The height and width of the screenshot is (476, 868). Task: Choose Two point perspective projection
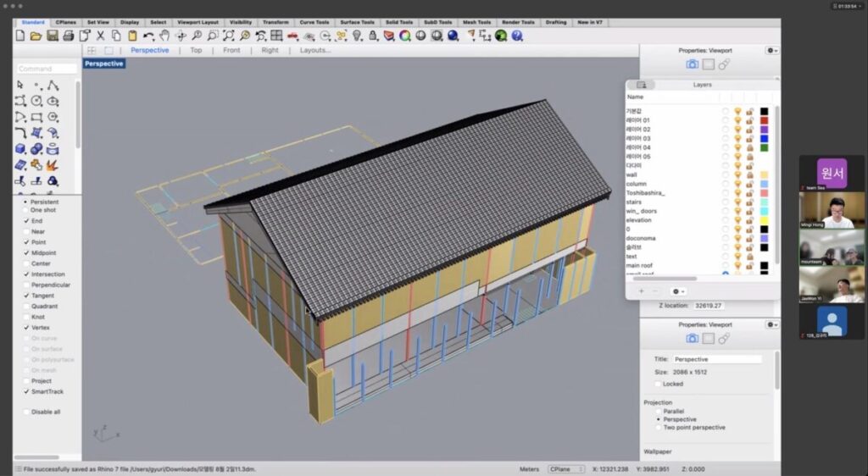658,428
